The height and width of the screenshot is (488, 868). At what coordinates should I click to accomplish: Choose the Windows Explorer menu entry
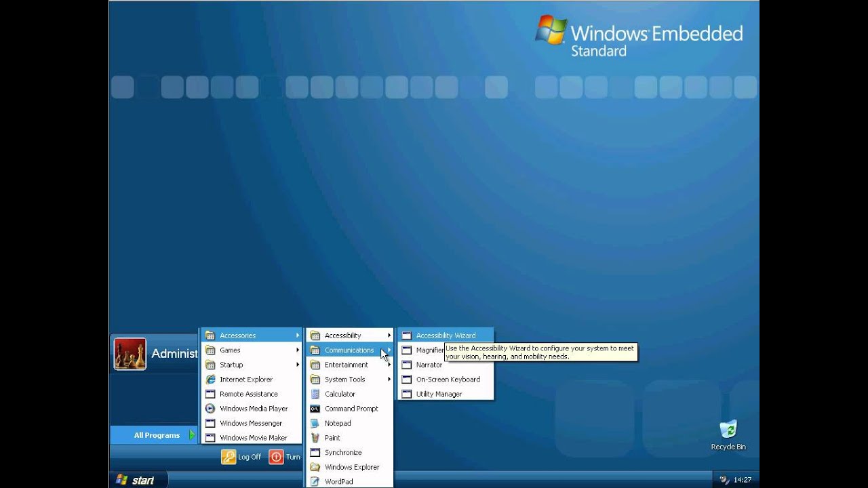[x=350, y=467]
